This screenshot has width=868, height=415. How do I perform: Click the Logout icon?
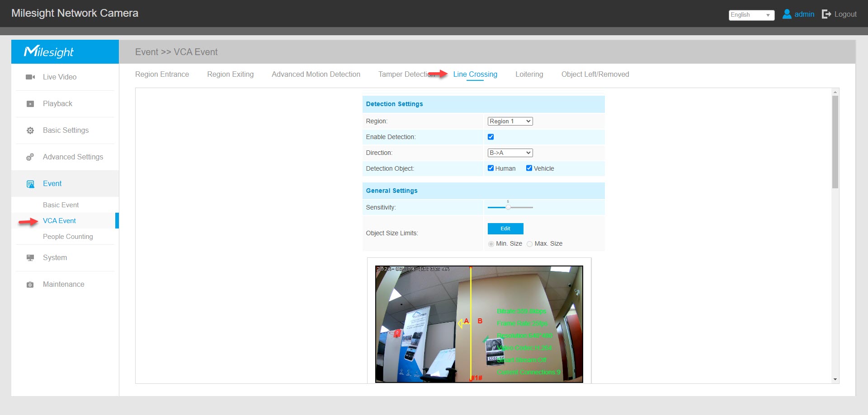coord(826,14)
